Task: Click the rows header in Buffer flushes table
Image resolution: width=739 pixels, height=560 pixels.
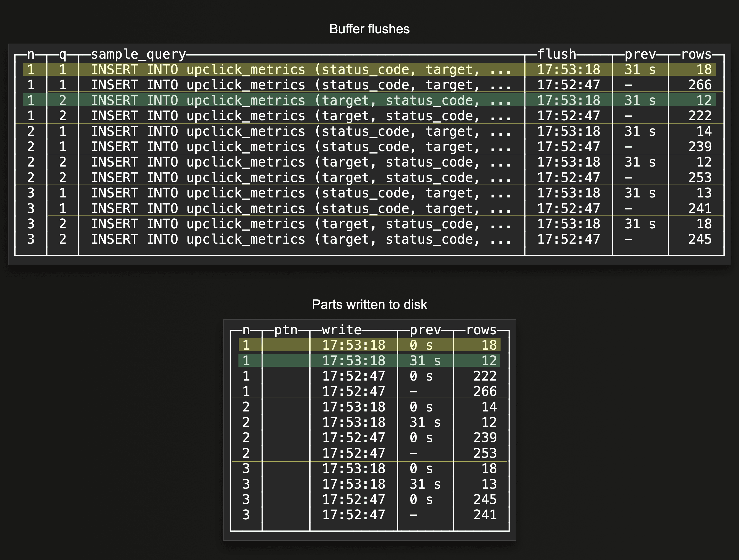Action: point(696,54)
